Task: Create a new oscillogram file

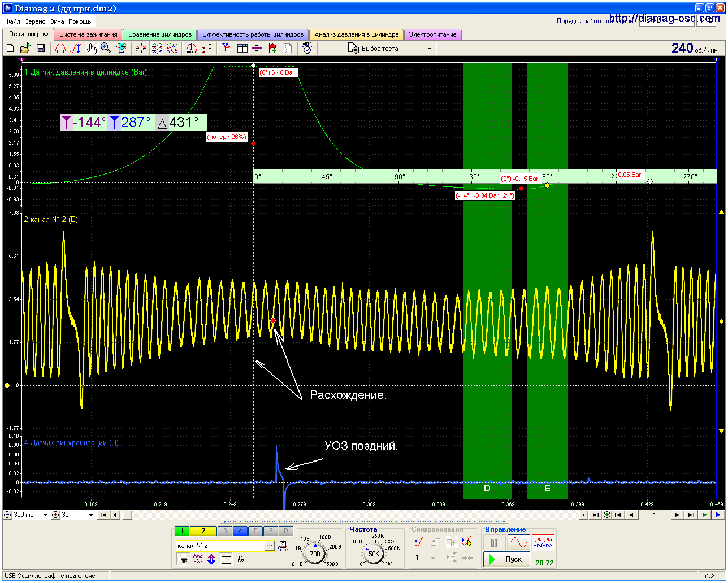Action: 10,49
